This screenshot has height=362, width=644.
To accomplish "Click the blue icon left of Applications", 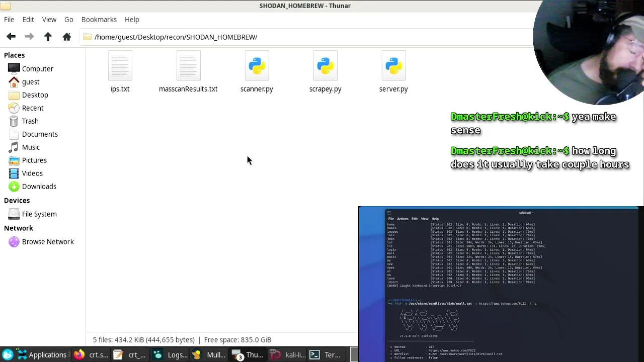I will click(8, 354).
